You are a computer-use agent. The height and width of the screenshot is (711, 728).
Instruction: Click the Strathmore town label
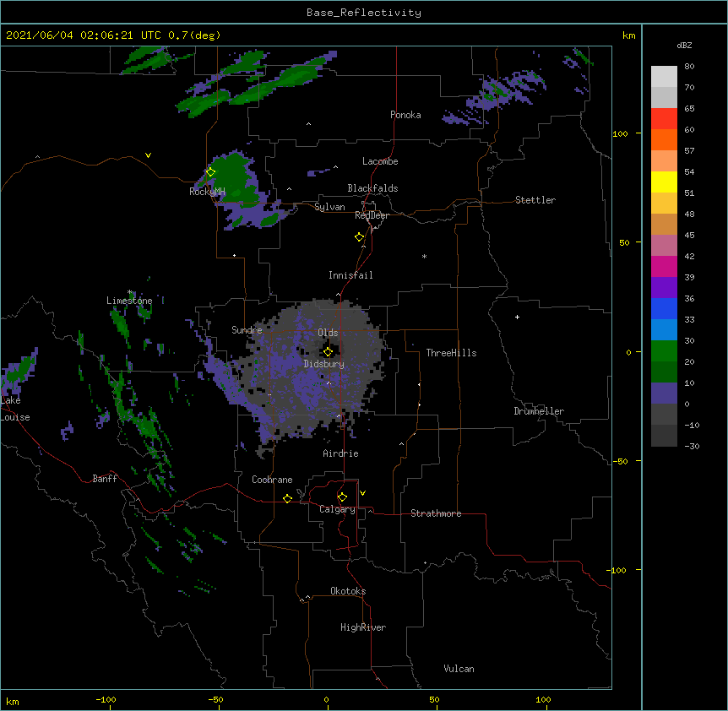click(x=436, y=513)
